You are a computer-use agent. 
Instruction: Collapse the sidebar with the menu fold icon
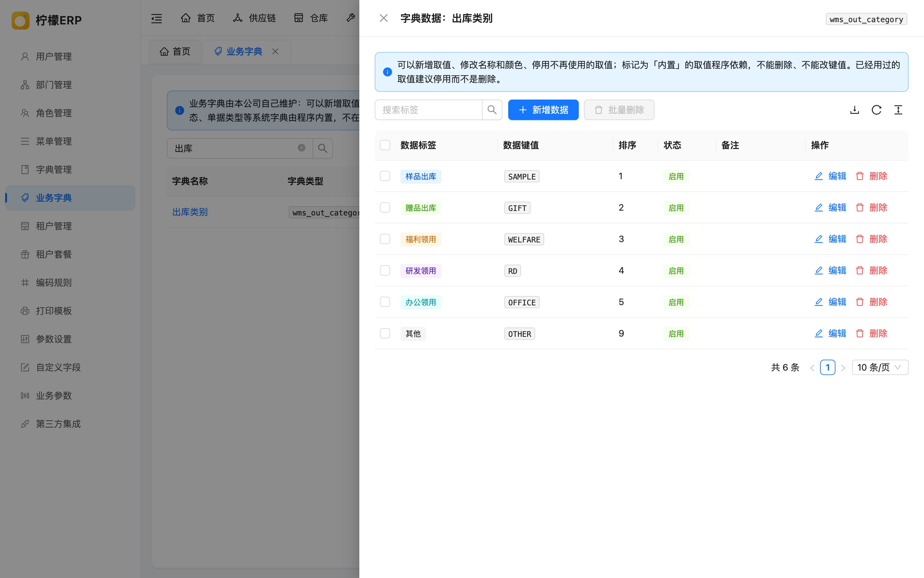tap(157, 18)
